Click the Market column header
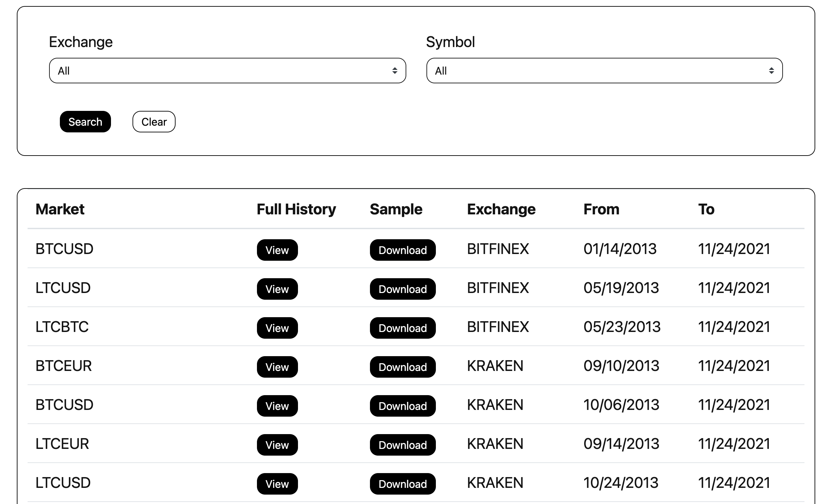Viewport: 826px width, 504px height. 60,209
